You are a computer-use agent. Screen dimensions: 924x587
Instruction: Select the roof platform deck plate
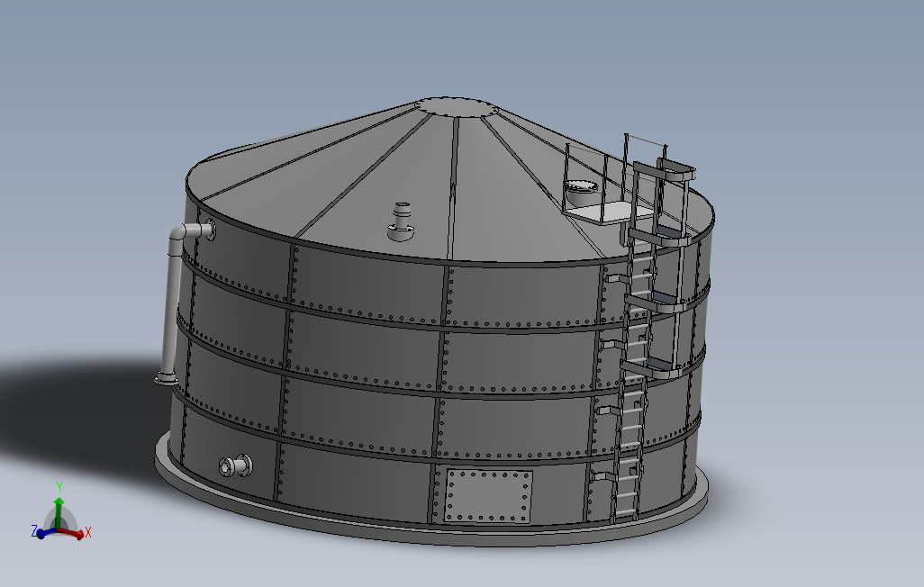click(610, 211)
